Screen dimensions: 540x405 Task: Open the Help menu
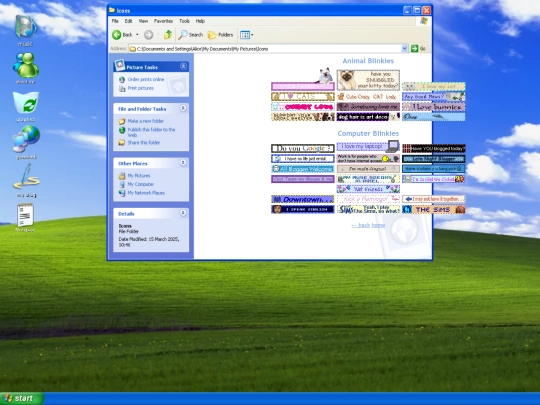pyautogui.click(x=200, y=21)
